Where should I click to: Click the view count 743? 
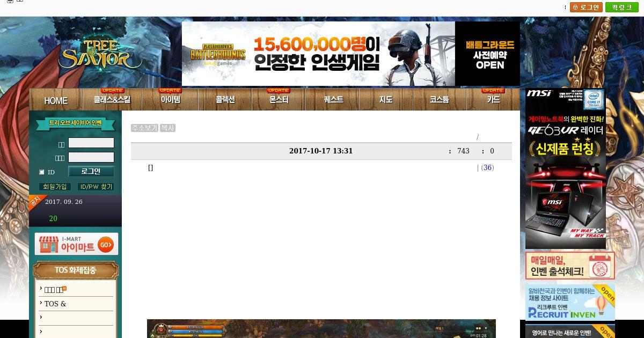[463, 151]
